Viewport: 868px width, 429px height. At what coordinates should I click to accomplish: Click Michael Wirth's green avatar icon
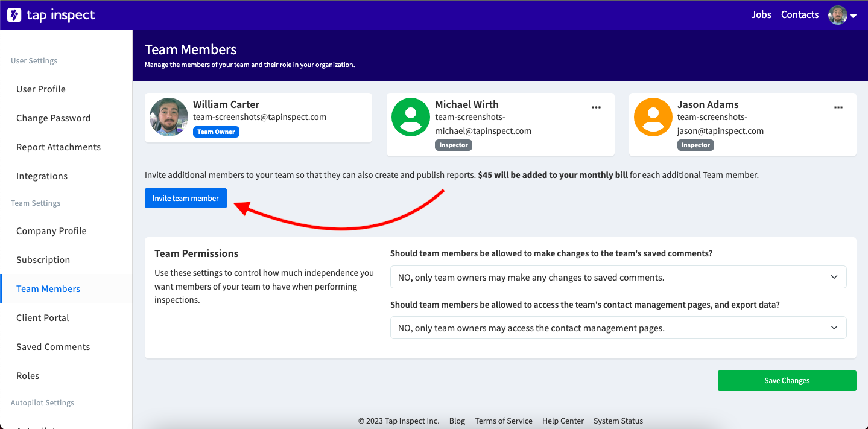411,117
